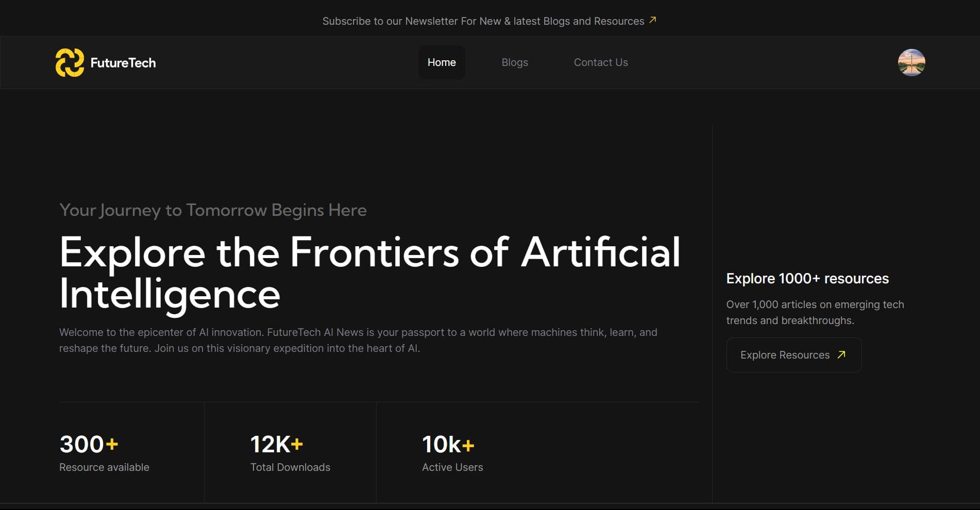Select the Active Users label
Screen dimensions: 980x510
click(x=452, y=467)
